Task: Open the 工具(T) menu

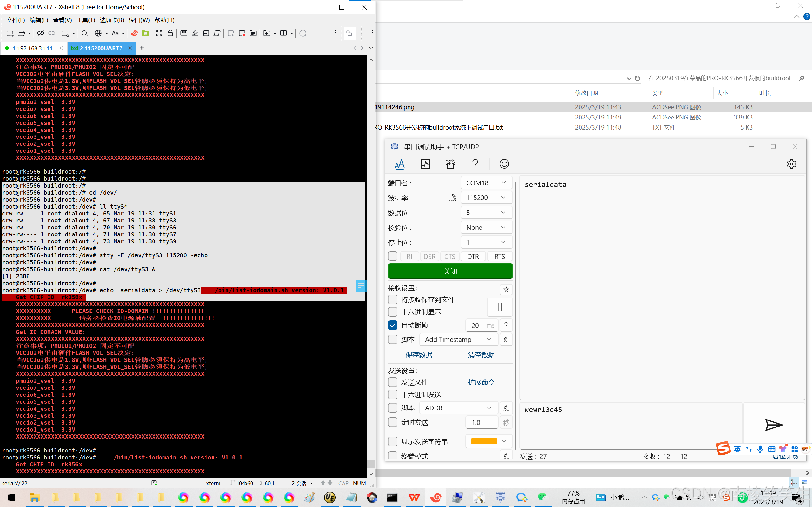Action: pyautogui.click(x=86, y=20)
